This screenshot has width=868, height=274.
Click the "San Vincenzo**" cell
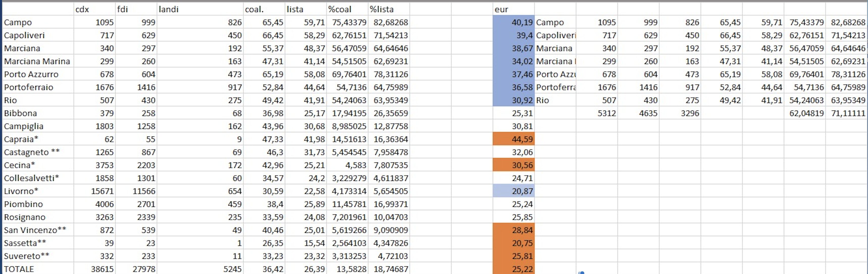tap(37, 230)
